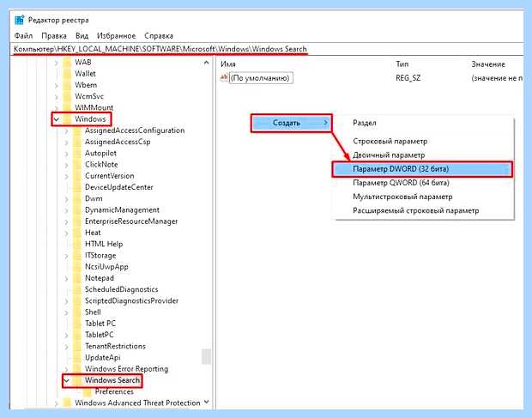This screenshot has height=418, width=532.
Task: Collapse the Windows Search tree node
Action: click(x=67, y=380)
